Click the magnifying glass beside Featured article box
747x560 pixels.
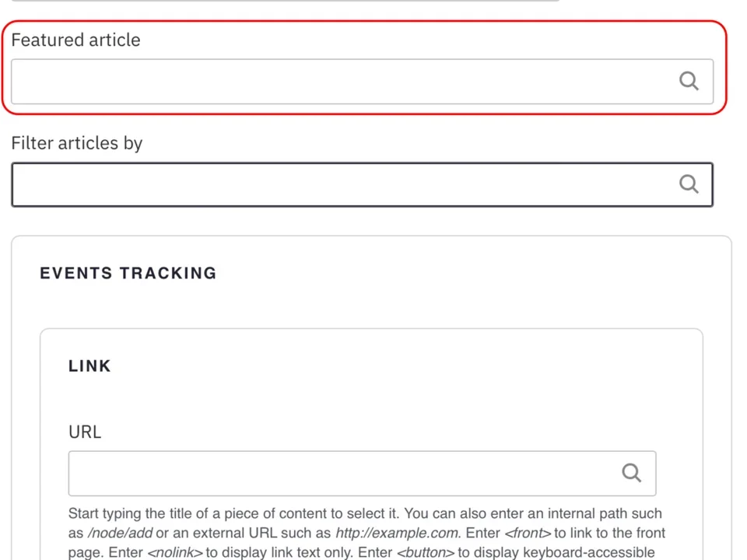point(689,81)
